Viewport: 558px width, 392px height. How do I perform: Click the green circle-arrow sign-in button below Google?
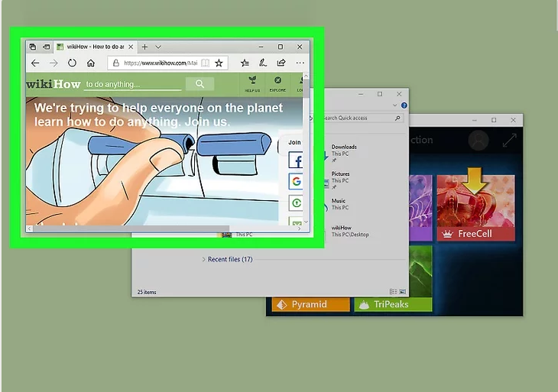pos(296,203)
